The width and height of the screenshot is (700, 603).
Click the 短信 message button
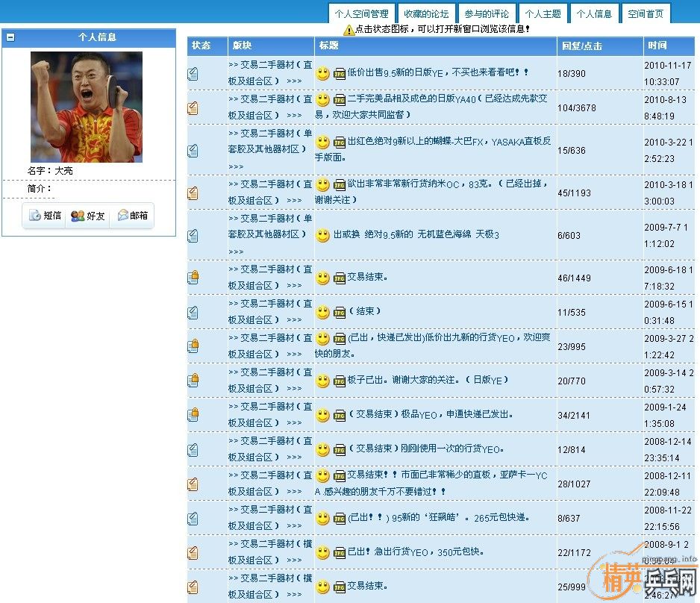[45, 216]
